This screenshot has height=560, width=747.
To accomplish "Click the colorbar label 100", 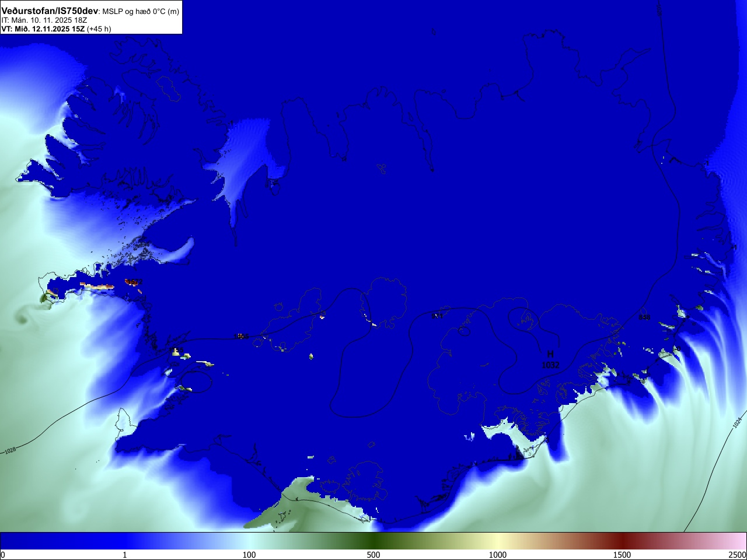I will point(249,555).
